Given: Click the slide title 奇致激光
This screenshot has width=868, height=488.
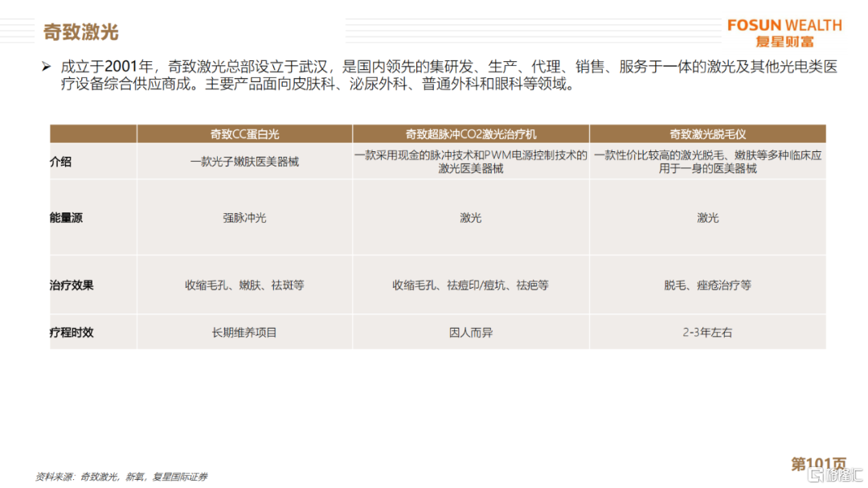Looking at the screenshot, I should coord(81,32).
